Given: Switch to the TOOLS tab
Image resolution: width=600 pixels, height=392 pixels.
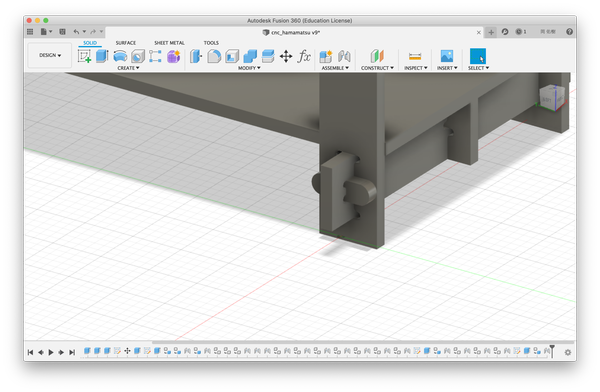Looking at the screenshot, I should [x=211, y=43].
